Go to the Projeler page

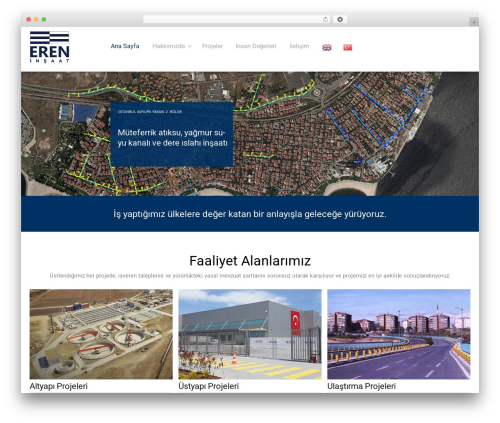[212, 46]
